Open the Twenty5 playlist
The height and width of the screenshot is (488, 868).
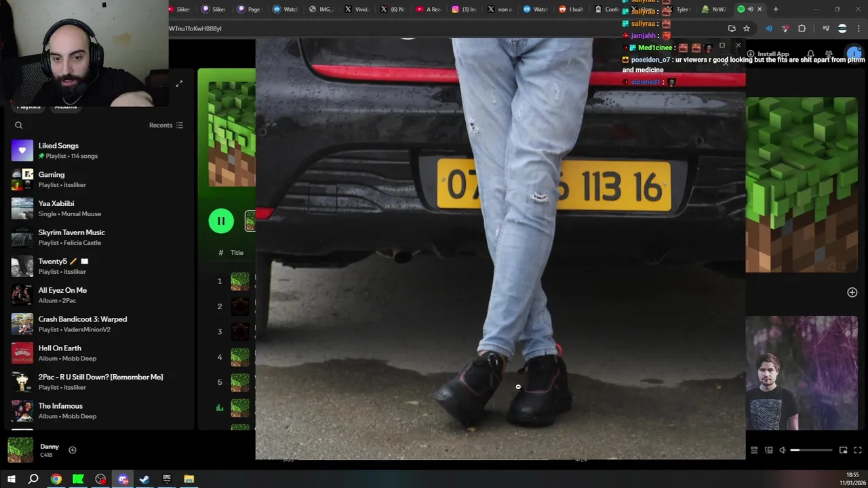click(x=98, y=266)
